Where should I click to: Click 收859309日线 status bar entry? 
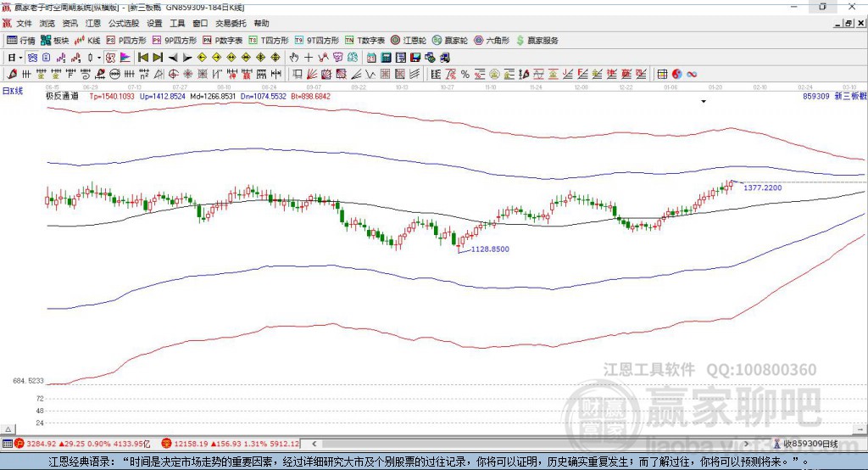pos(805,444)
